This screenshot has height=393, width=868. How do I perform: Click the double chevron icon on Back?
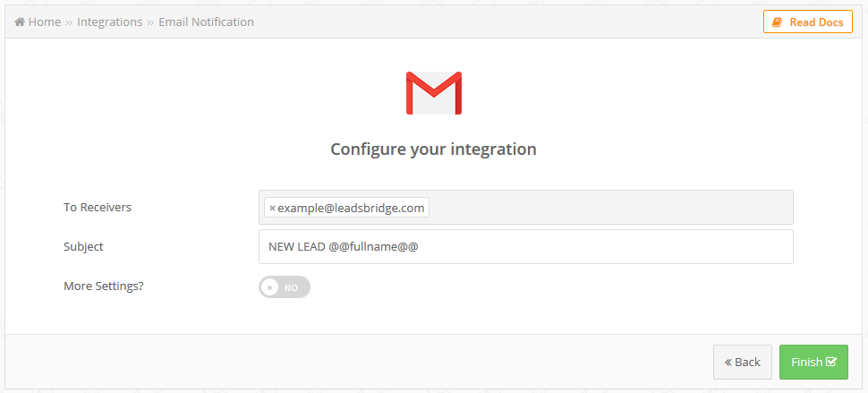tap(728, 362)
